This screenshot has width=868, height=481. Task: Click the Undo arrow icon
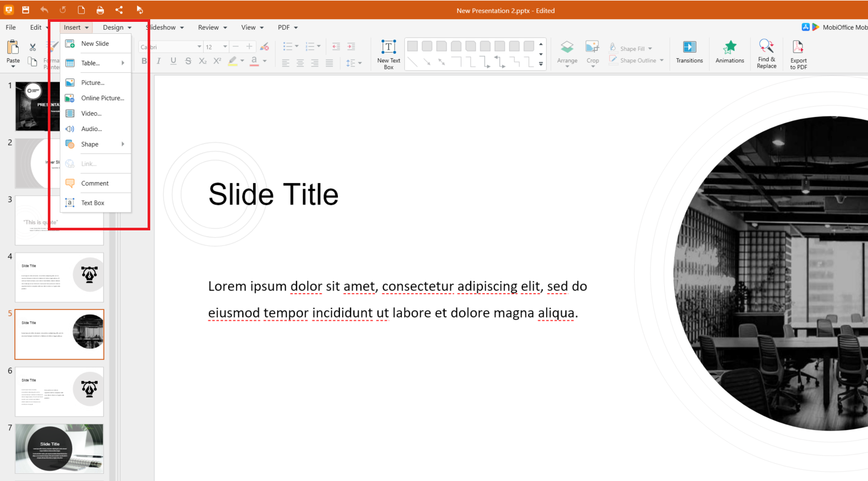(x=44, y=10)
